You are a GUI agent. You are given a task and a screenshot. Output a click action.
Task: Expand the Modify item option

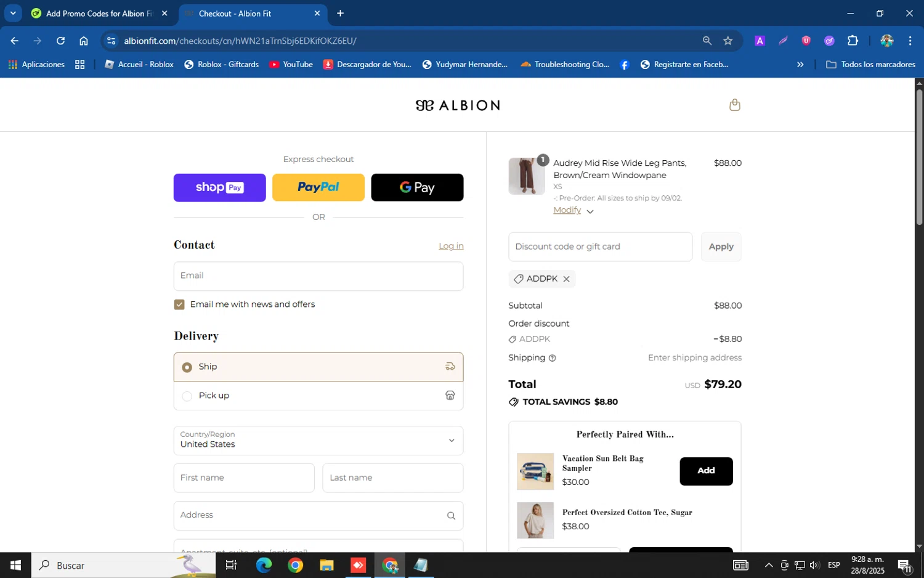573,211
